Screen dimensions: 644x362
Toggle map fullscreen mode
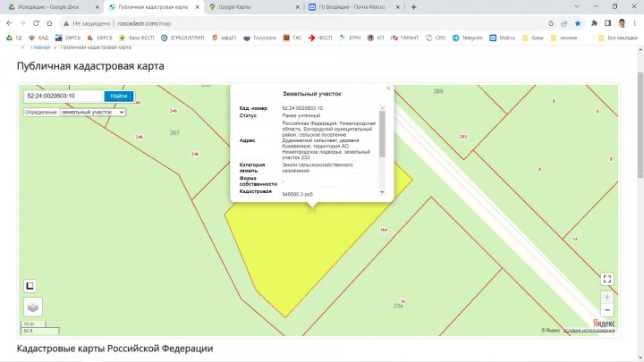[607, 279]
